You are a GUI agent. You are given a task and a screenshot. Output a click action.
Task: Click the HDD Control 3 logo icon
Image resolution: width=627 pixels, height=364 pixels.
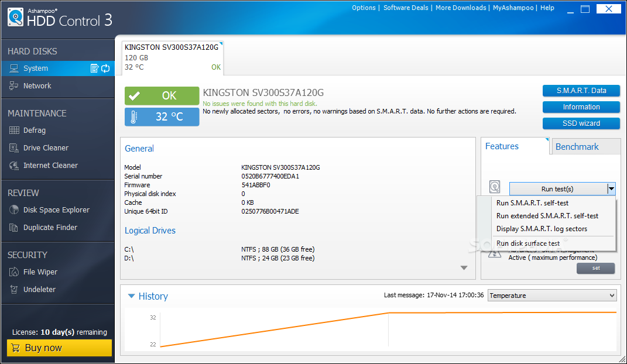click(16, 17)
